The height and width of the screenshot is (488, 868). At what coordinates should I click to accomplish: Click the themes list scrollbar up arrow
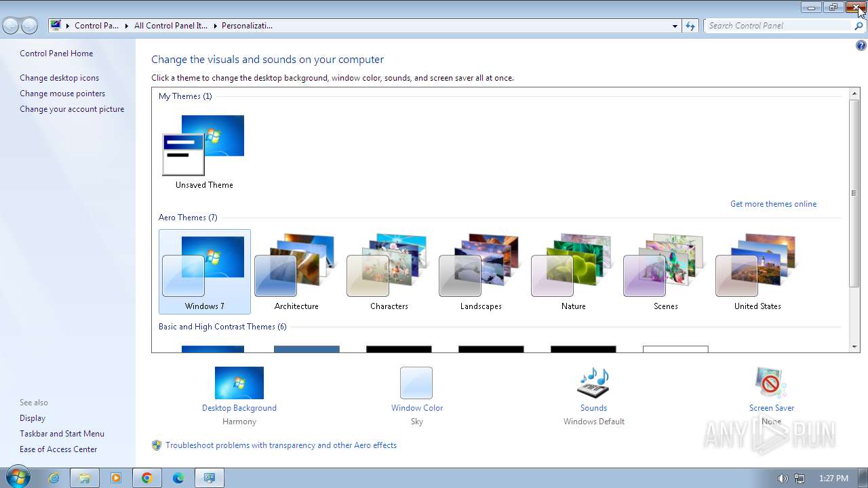[854, 94]
